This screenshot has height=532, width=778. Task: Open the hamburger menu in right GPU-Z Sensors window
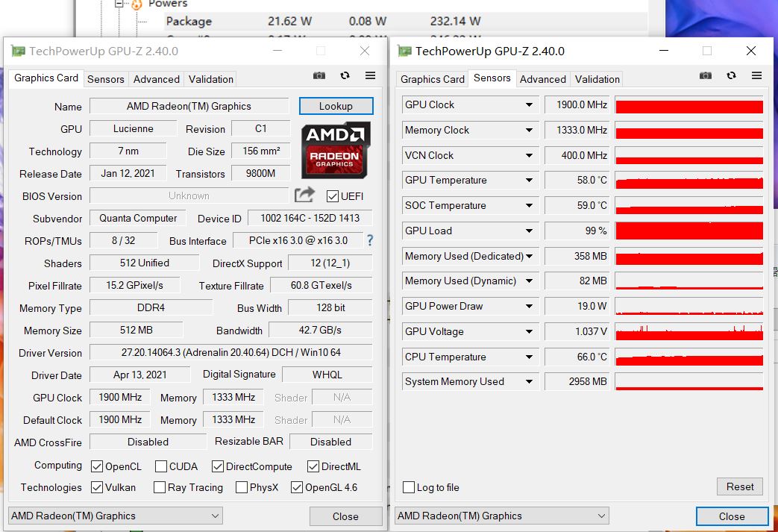[x=756, y=75]
